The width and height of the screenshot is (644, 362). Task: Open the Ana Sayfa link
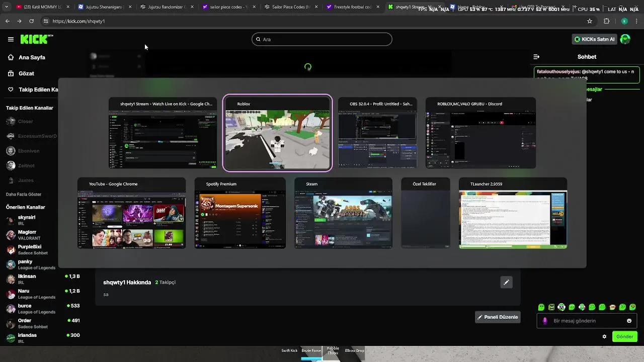point(32,57)
